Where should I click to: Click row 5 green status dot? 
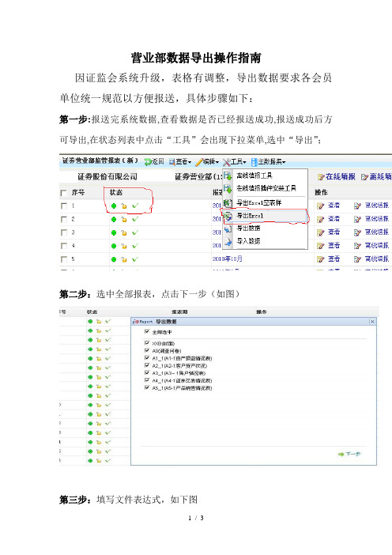pyautogui.click(x=114, y=259)
